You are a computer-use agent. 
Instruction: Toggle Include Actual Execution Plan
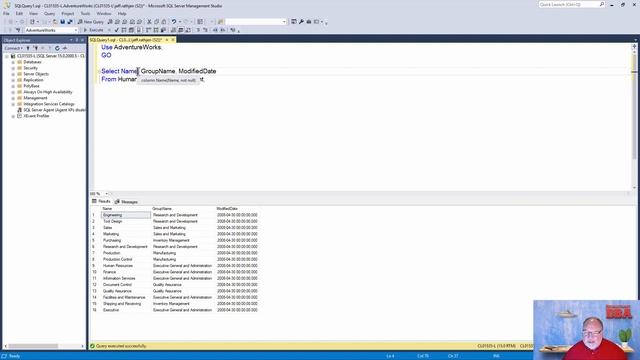148,30
